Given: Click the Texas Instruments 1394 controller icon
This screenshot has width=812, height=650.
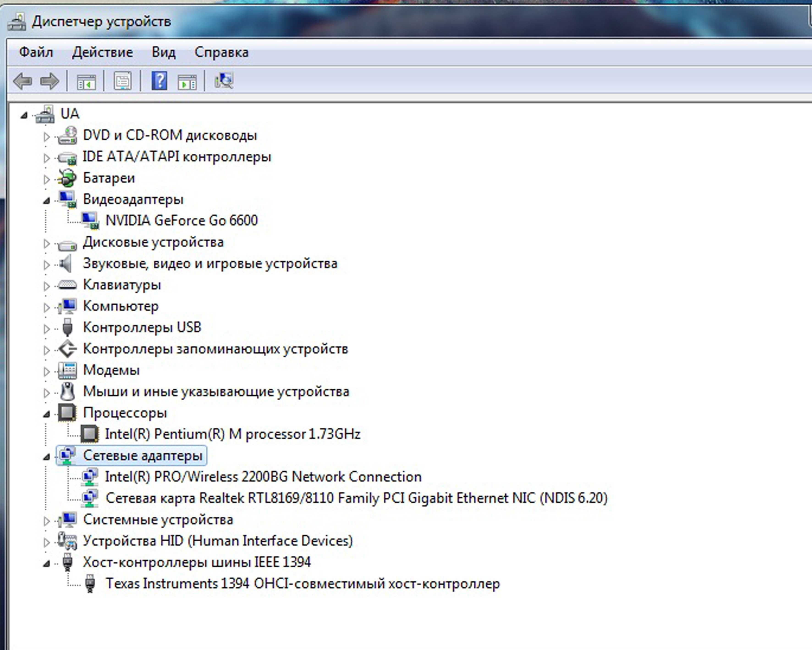Looking at the screenshot, I should [x=90, y=583].
